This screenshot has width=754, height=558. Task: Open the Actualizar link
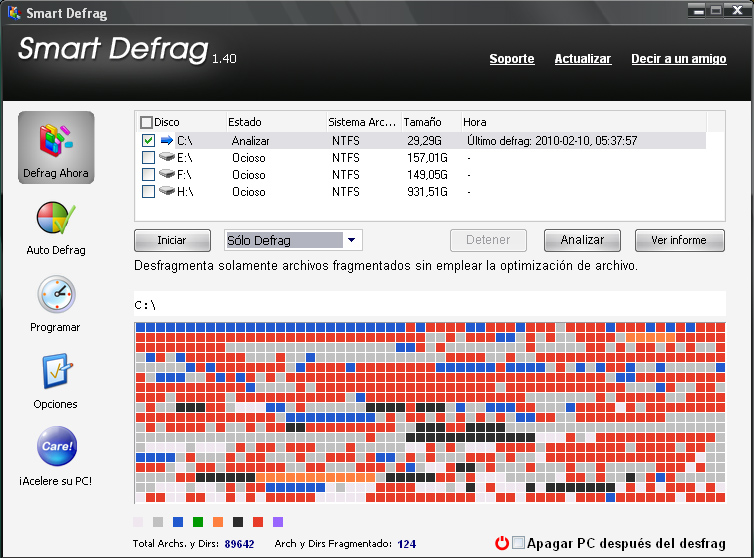[x=583, y=59]
